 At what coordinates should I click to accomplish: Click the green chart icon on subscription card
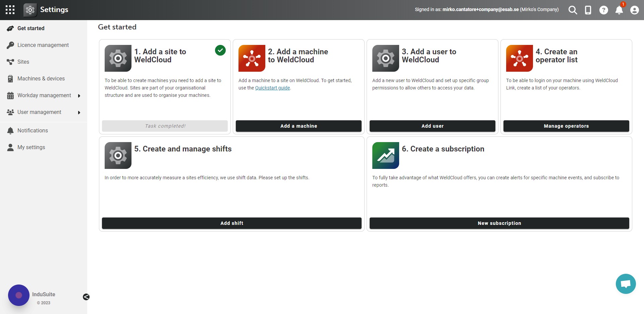tap(386, 155)
